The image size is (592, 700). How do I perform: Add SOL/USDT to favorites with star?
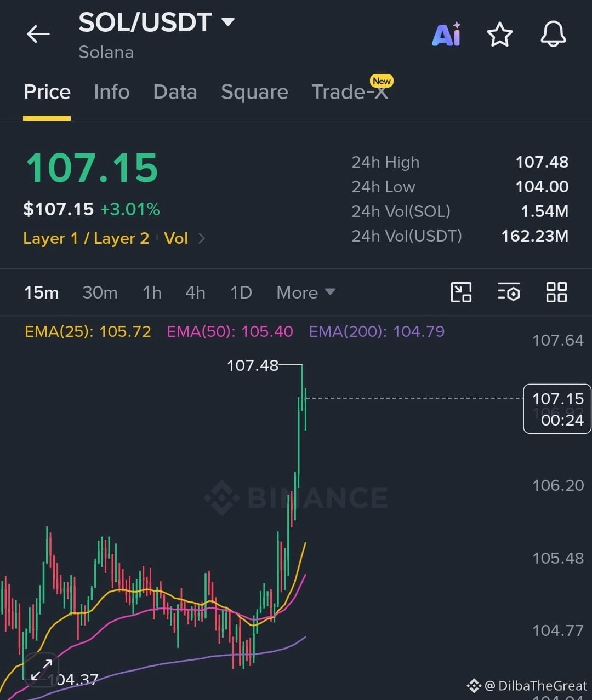tap(500, 35)
